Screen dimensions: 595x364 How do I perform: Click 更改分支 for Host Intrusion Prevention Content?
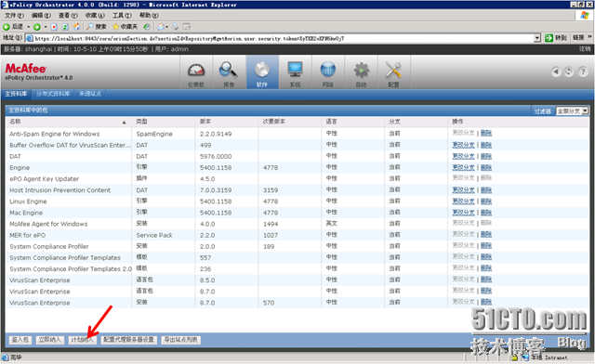pos(463,190)
